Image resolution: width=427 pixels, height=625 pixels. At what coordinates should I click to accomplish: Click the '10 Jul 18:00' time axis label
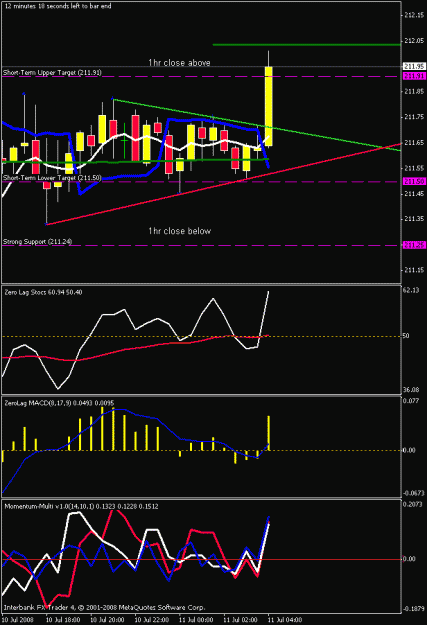click(x=63, y=620)
